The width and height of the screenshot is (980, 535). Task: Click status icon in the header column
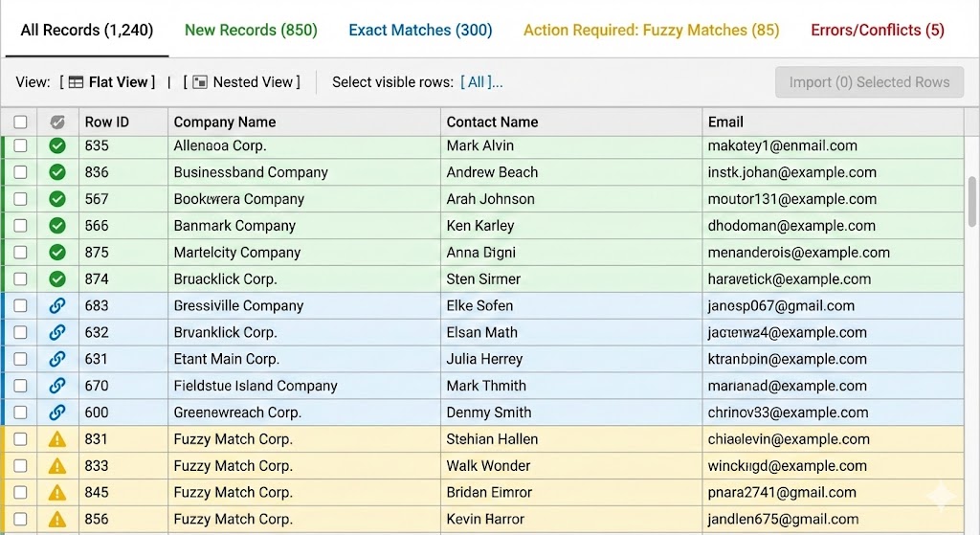pyautogui.click(x=57, y=122)
